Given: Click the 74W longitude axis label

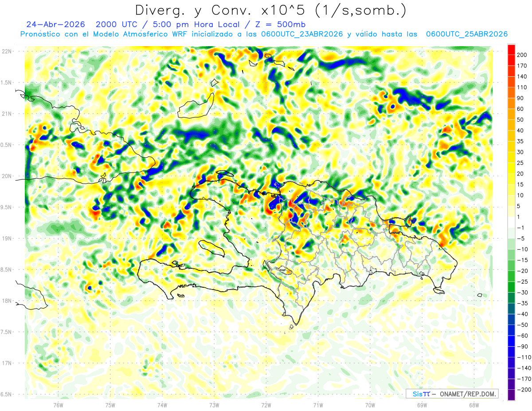Looking at the screenshot, I should pyautogui.click(x=162, y=405).
